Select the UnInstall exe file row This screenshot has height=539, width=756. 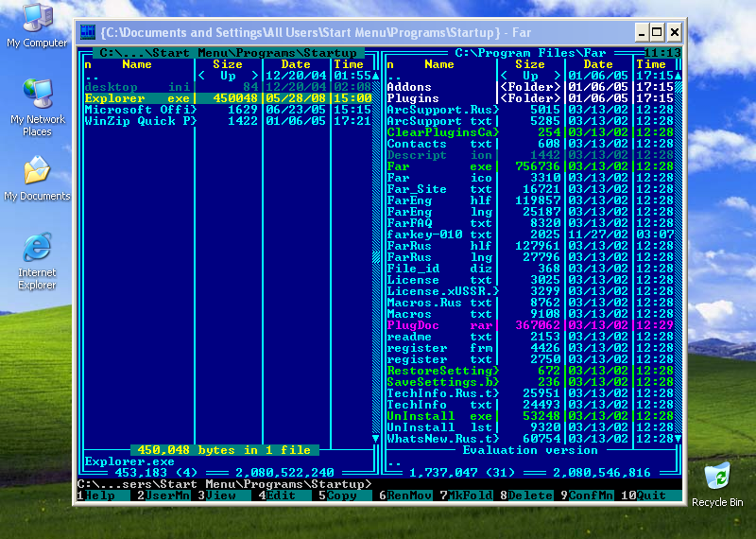pos(530,416)
